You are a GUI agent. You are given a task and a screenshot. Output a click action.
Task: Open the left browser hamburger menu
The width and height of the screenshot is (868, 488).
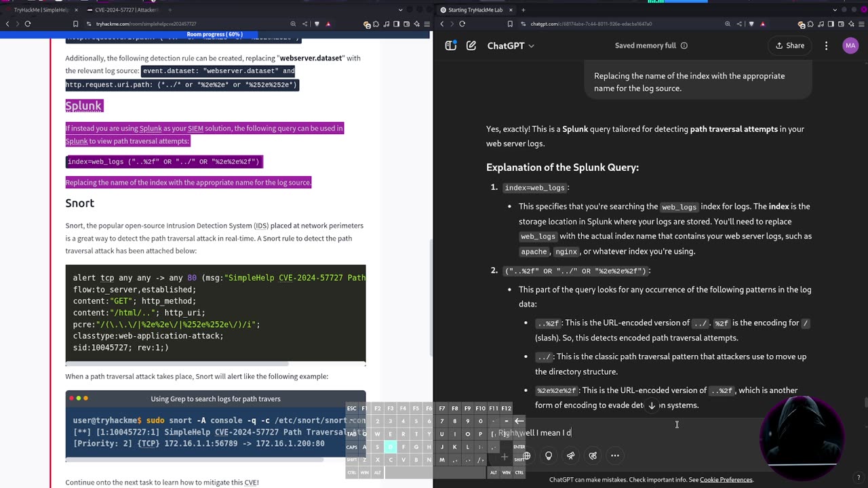(x=426, y=24)
